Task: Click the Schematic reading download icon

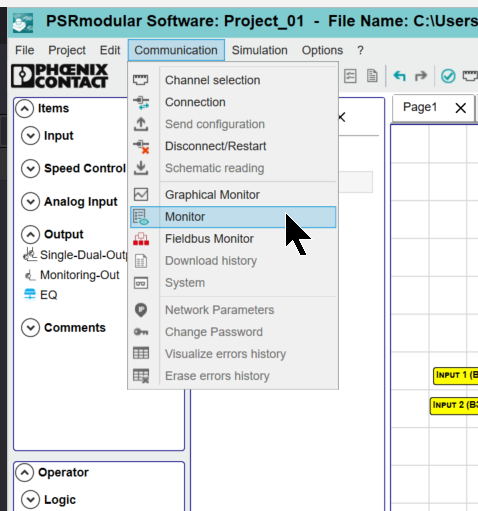Action: coord(141,168)
